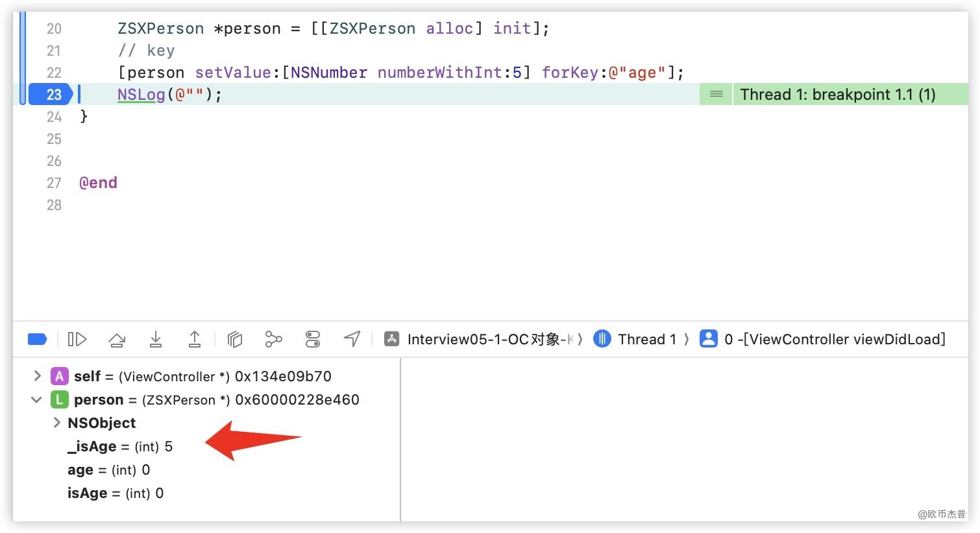
Task: Select the age = (int) 0 row
Action: (x=108, y=470)
